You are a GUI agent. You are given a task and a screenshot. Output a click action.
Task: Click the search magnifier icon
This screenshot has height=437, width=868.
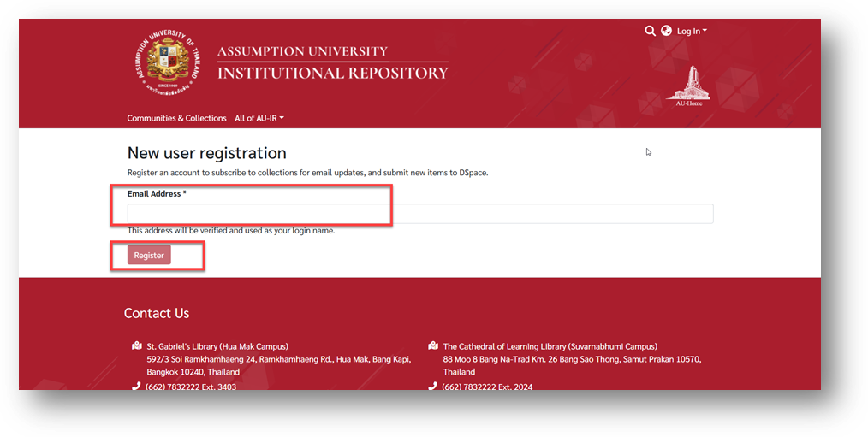[x=650, y=31]
